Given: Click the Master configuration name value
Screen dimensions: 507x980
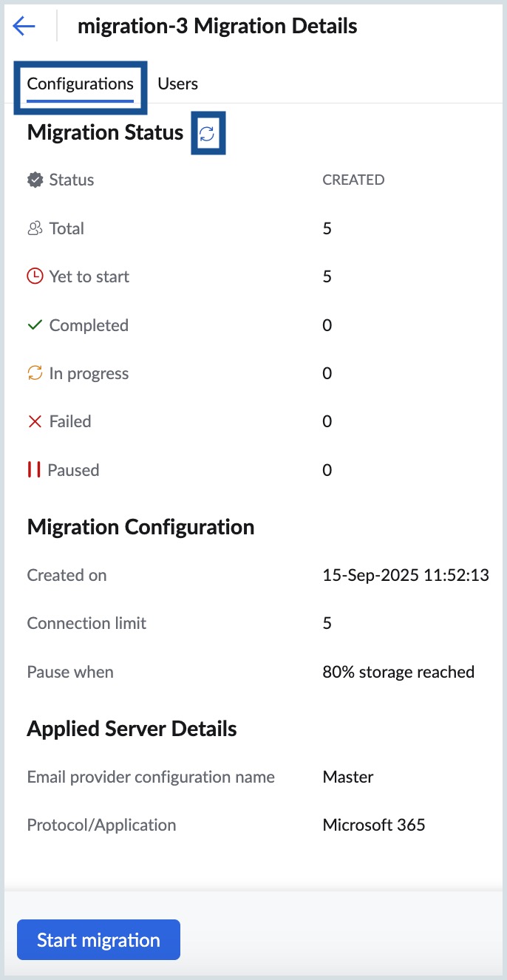Looking at the screenshot, I should pos(348,777).
